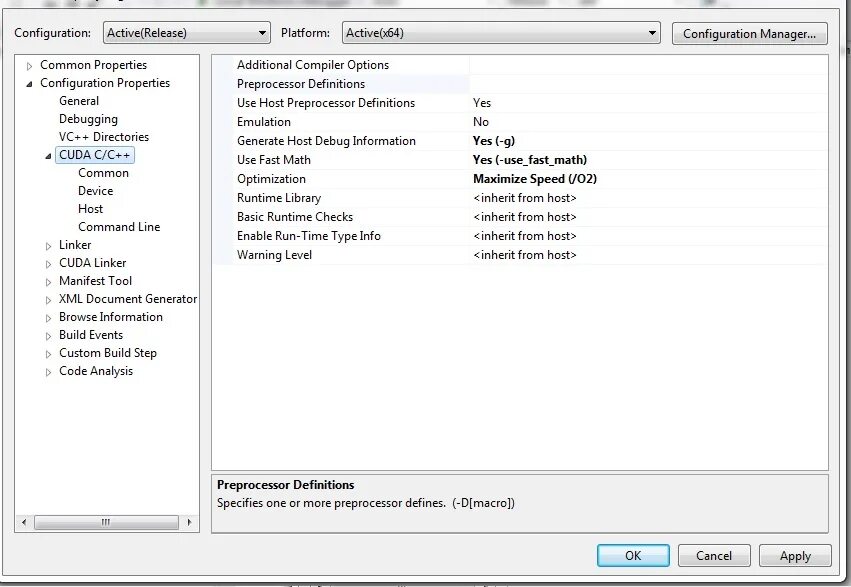
Task: Click Generate Host Debug Information property
Action: 326,141
